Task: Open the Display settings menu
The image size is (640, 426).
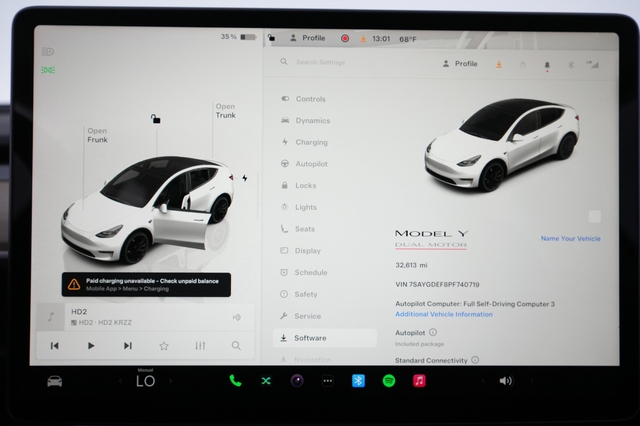Action: pyautogui.click(x=300, y=251)
